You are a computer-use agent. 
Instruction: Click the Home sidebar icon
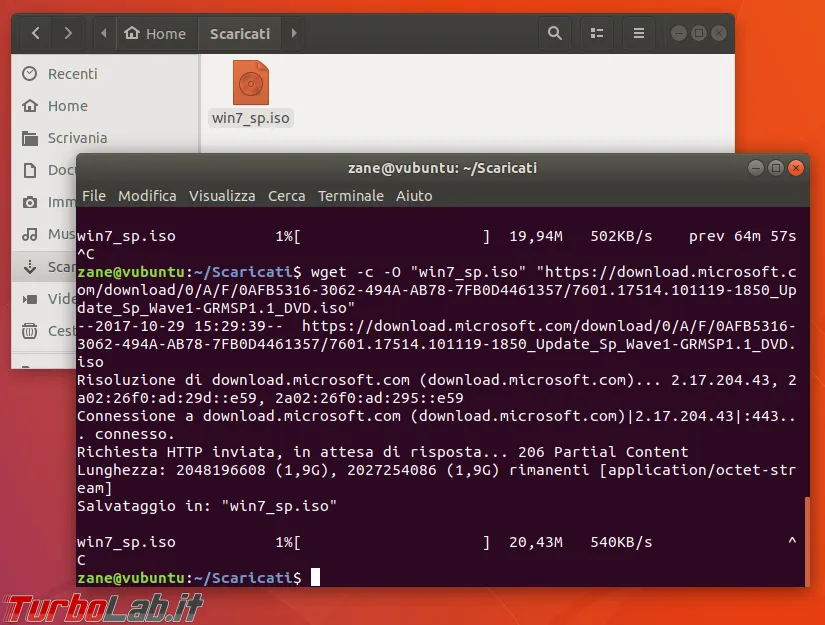(x=30, y=106)
